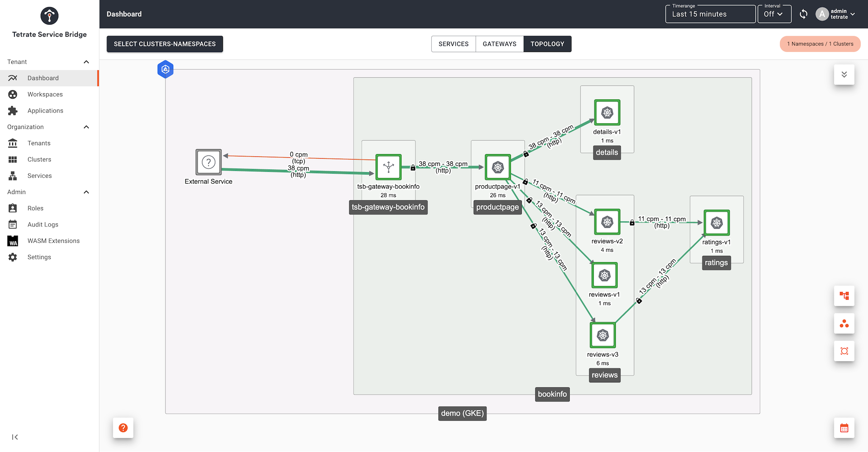
Task: Collapse the Organization section
Action: point(86,127)
